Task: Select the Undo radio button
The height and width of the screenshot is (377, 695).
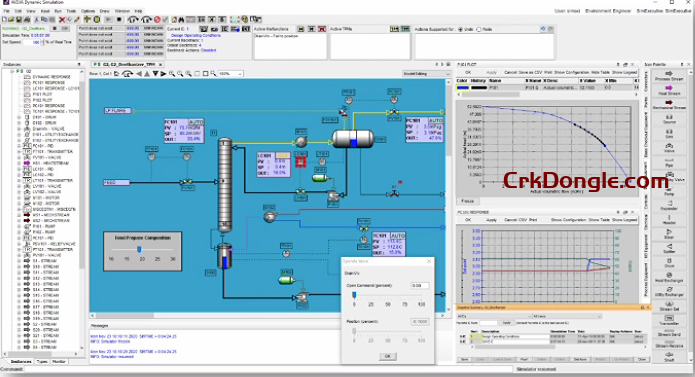Action: (x=461, y=29)
